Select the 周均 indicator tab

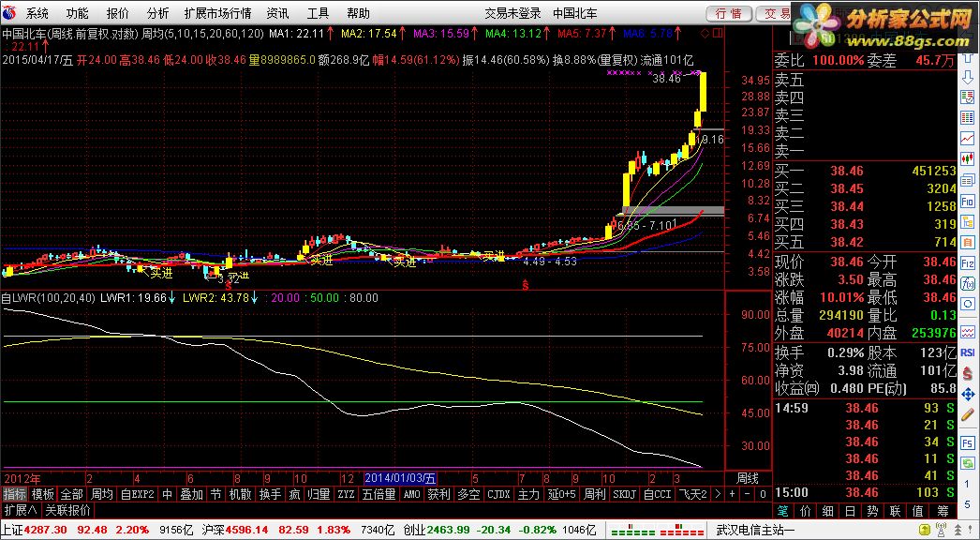pos(102,494)
